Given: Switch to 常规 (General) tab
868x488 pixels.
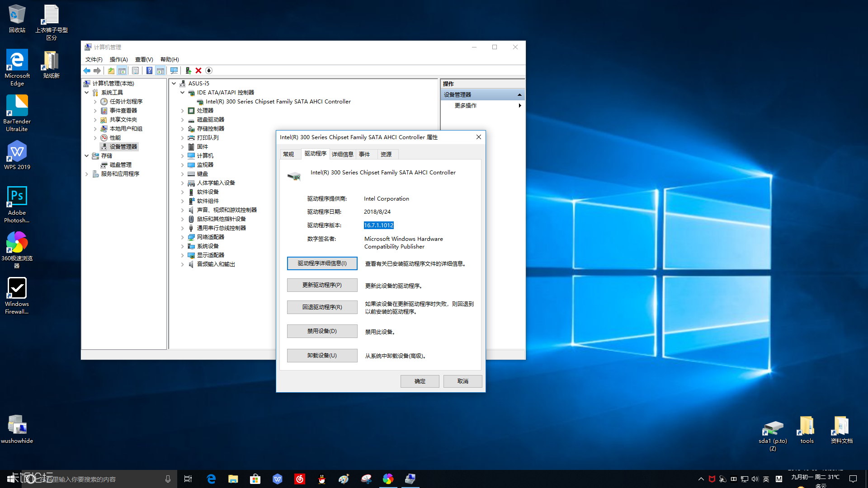Looking at the screenshot, I should tap(288, 155).
